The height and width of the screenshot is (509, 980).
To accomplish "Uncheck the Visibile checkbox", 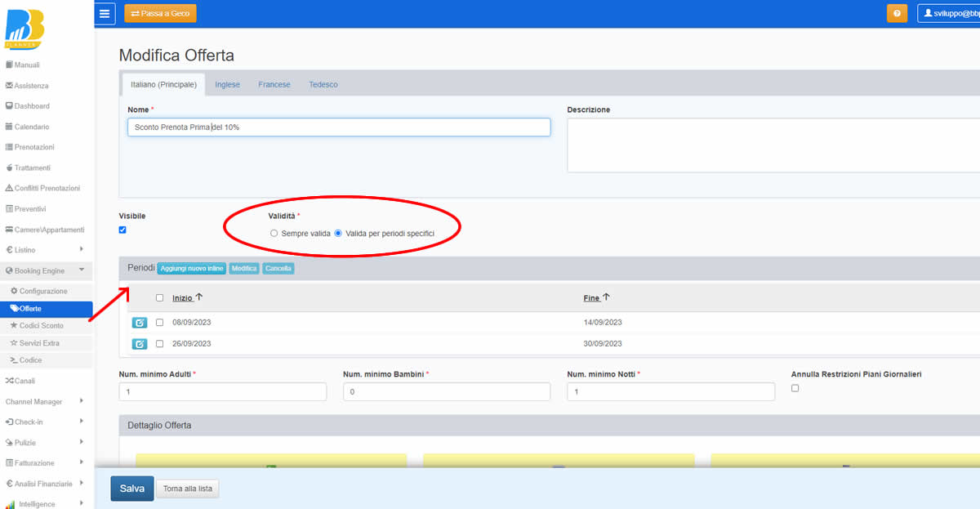I will pyautogui.click(x=122, y=230).
